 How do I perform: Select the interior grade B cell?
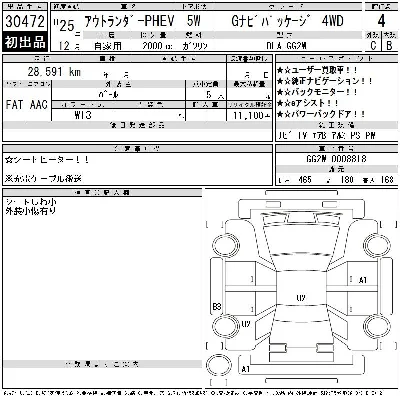tap(389, 45)
